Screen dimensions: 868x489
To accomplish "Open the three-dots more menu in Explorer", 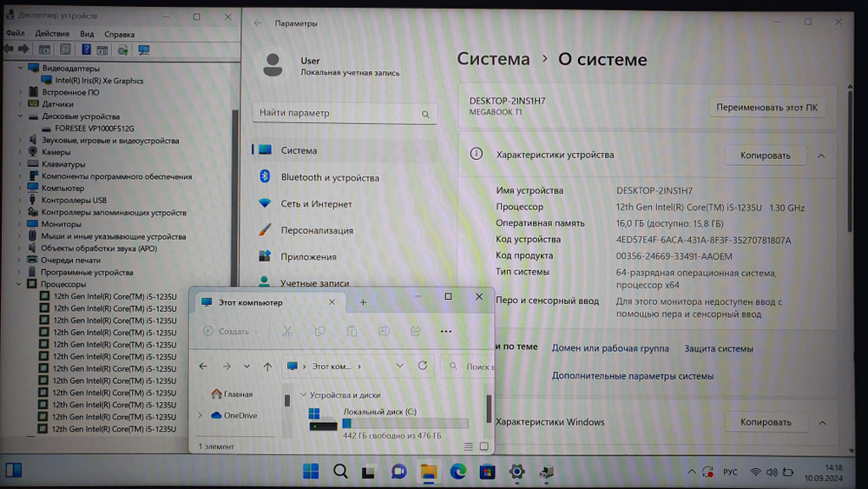I will (445, 332).
